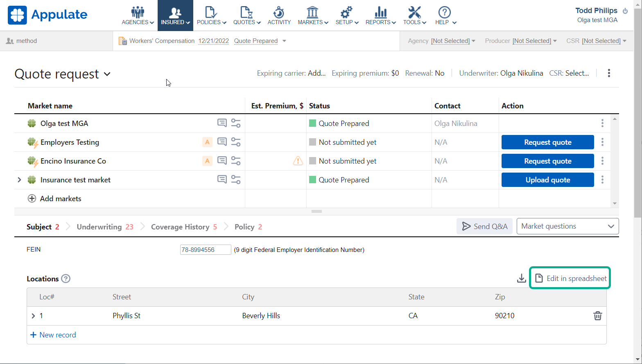Viewport: 642px width, 364px height.
Task: Click the policy date 12/21/2022
Action: point(213,41)
